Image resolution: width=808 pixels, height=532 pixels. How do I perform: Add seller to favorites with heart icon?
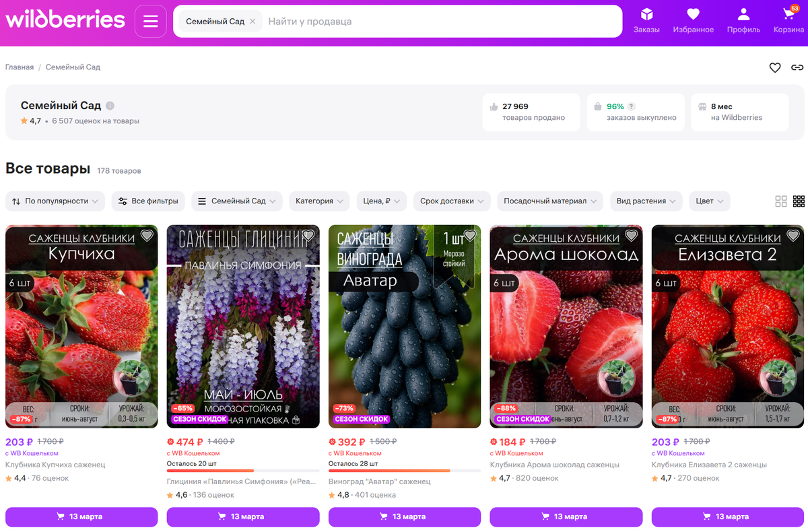pyautogui.click(x=775, y=67)
